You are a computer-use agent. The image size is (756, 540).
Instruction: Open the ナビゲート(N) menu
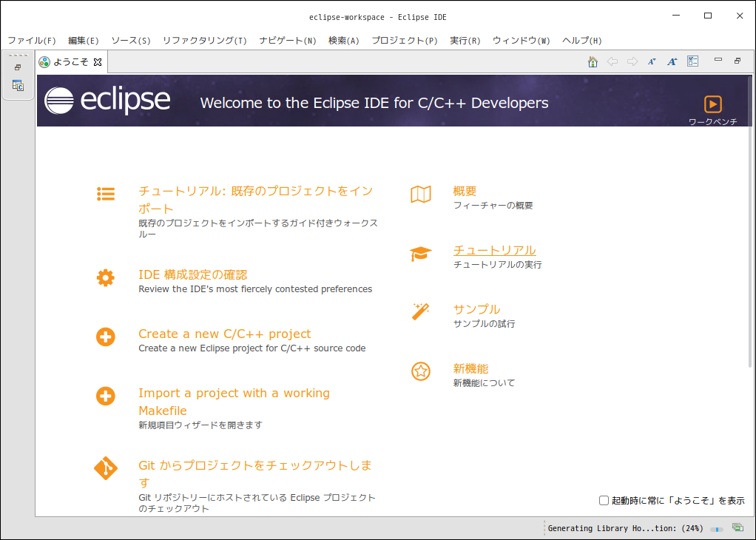coord(287,41)
